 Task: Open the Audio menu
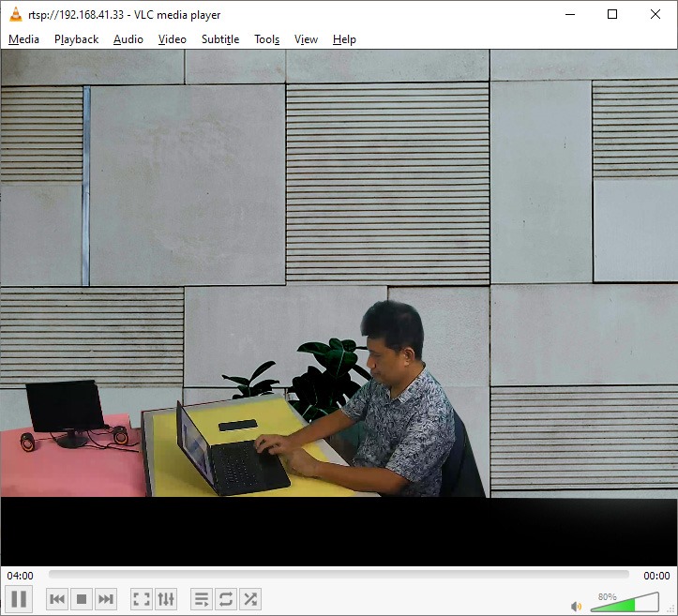point(128,39)
